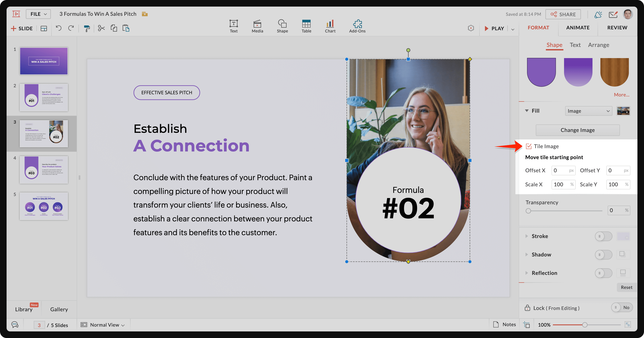Open the Arrange sub-tab
The image size is (644, 338).
click(598, 45)
